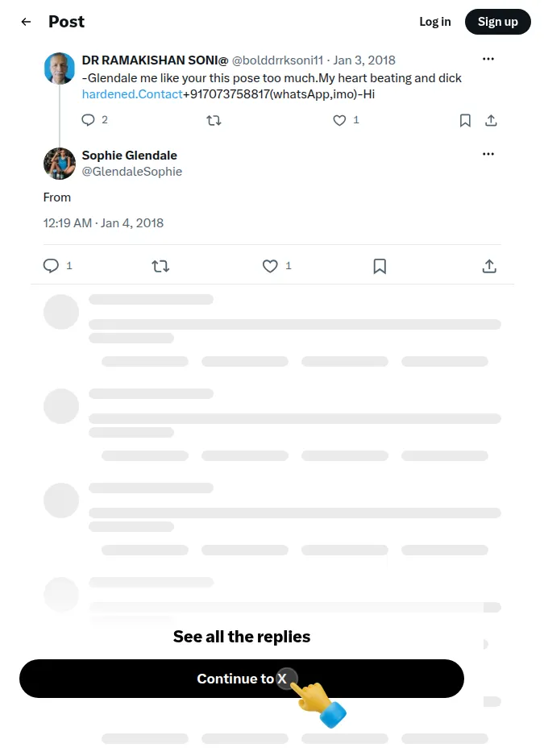Open the hardened.Contact link
544x756 pixels.
click(x=132, y=94)
